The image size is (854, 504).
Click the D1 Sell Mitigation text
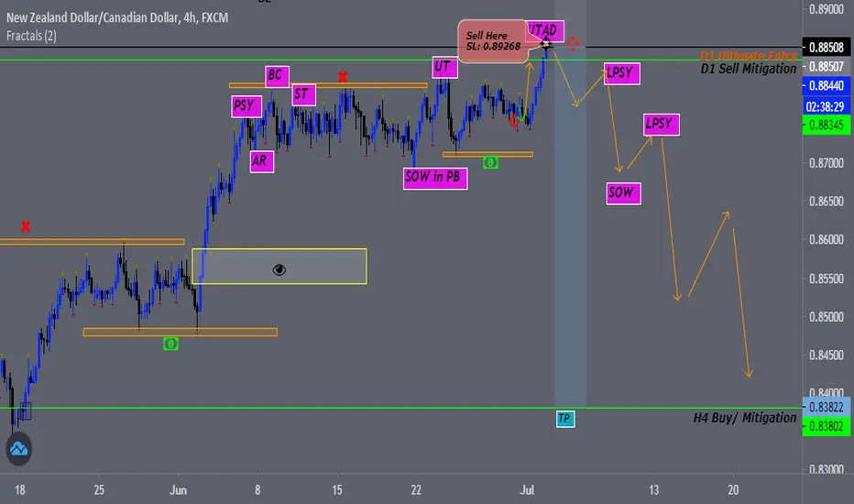[749, 70]
